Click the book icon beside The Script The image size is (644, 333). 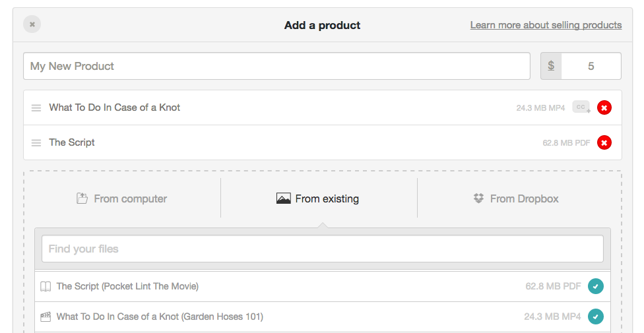click(46, 287)
